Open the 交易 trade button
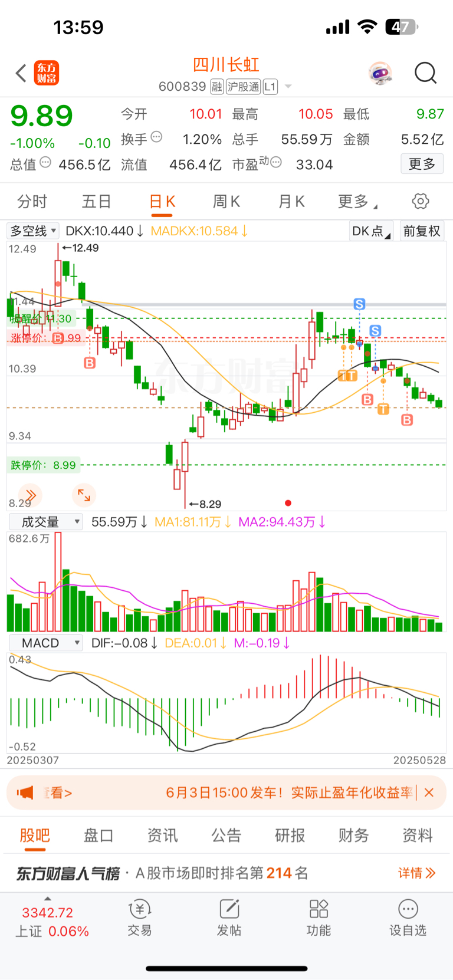Screen dimensions: 453x980 (140, 918)
